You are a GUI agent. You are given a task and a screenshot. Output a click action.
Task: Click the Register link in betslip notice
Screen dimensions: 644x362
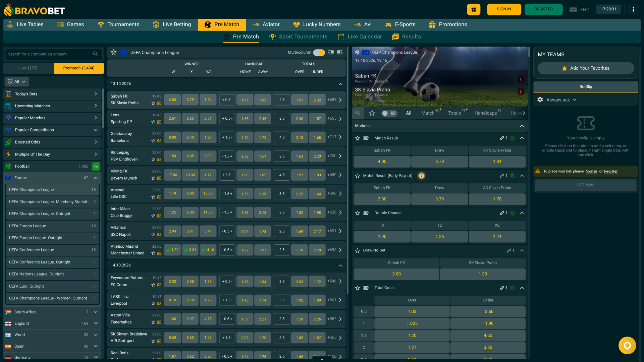point(610,171)
